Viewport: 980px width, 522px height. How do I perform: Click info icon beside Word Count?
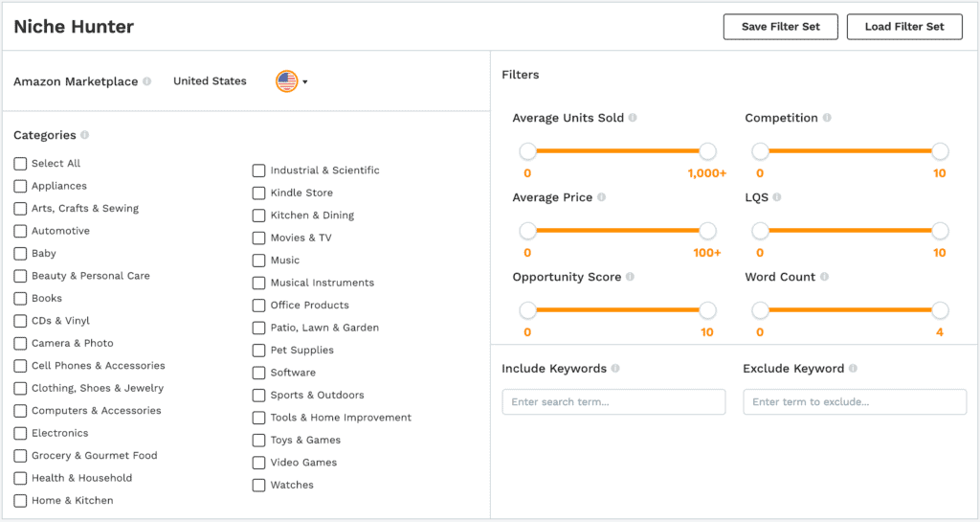pos(824,276)
